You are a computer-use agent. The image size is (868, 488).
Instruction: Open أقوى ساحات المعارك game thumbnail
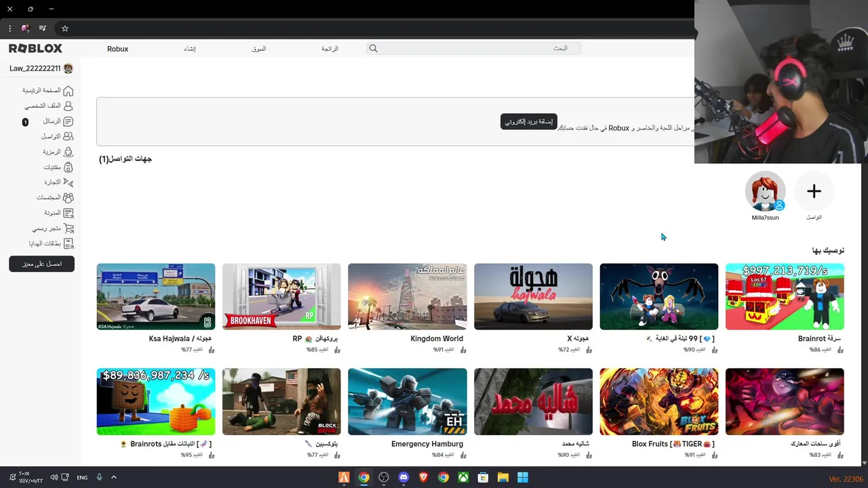(x=785, y=402)
